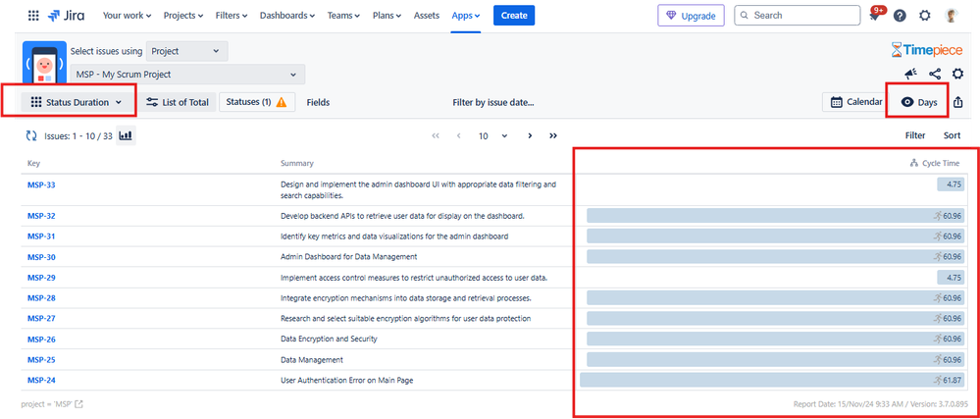Open the MSP - My Scrum Project dropdown
The width and height of the screenshot is (980, 419).
tap(187, 75)
